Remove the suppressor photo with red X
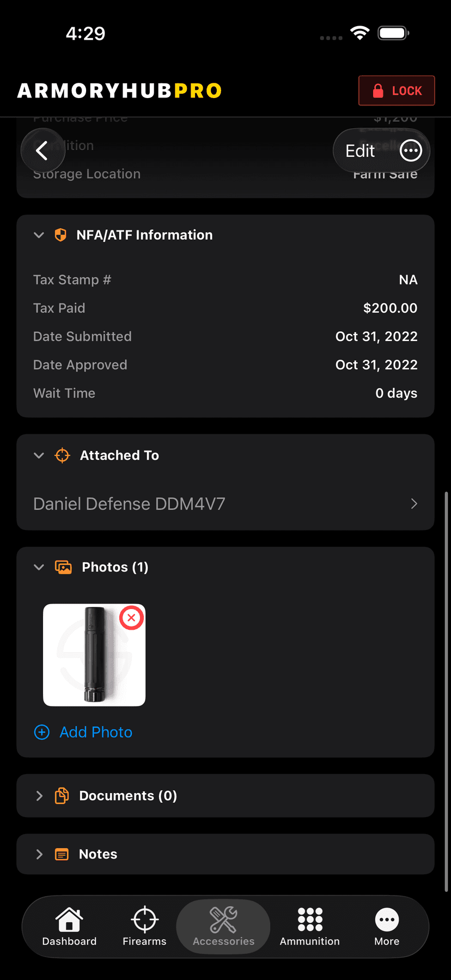 [x=131, y=618]
